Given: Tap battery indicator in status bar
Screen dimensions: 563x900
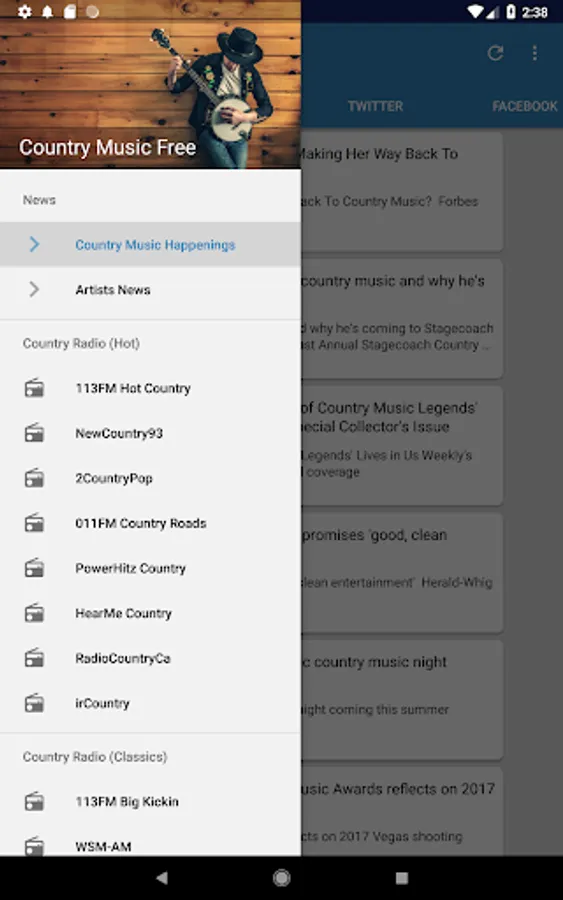Looking at the screenshot, I should (x=510, y=11).
